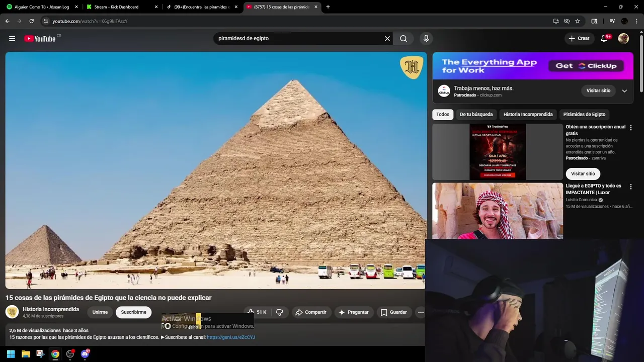Join the channel with Unirme
644x362 pixels.
[x=100, y=312]
